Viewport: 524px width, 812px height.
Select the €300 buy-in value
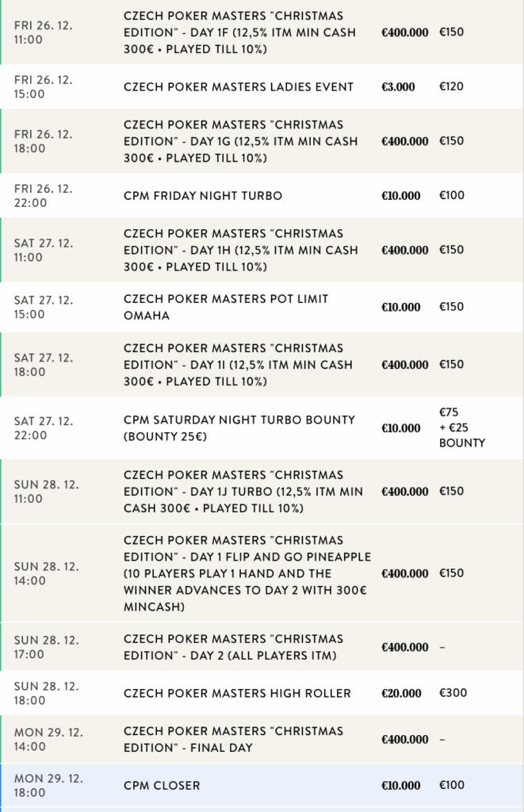453,693
